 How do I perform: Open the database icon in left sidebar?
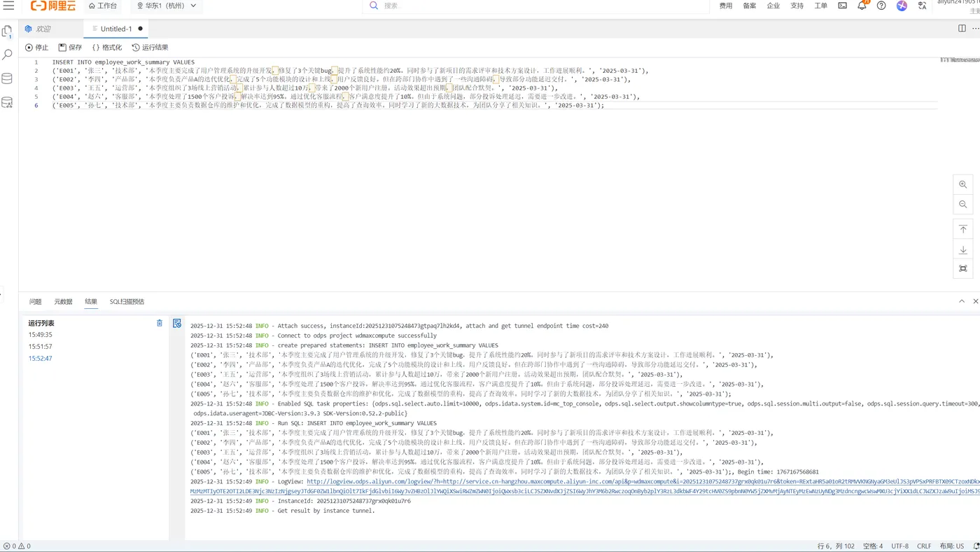(8, 78)
